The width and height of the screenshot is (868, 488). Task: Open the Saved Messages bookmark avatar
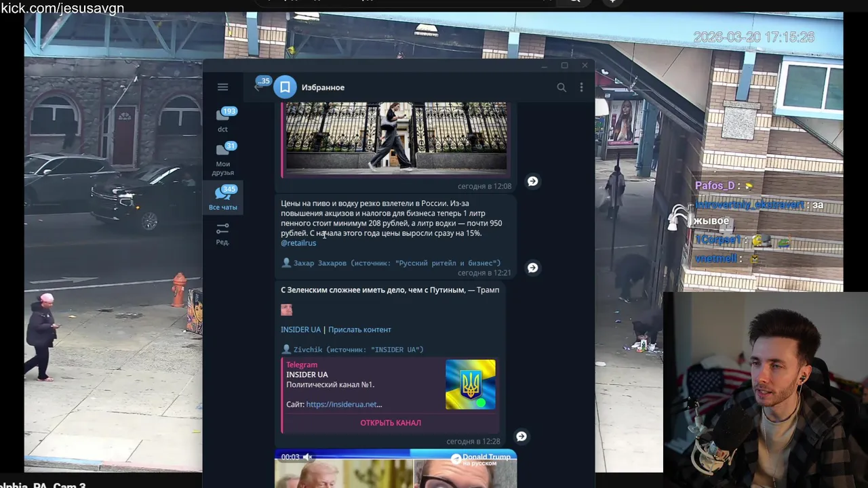click(x=285, y=87)
